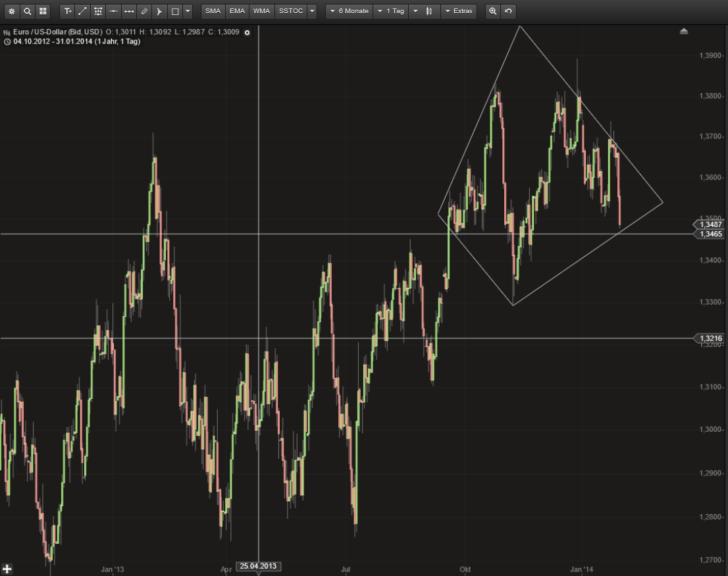
Task: Select the horizontal line tool
Action: tap(113, 11)
